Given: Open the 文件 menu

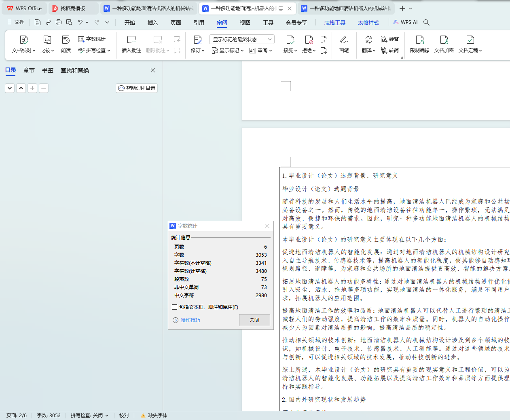Looking at the screenshot, I should (16, 22).
